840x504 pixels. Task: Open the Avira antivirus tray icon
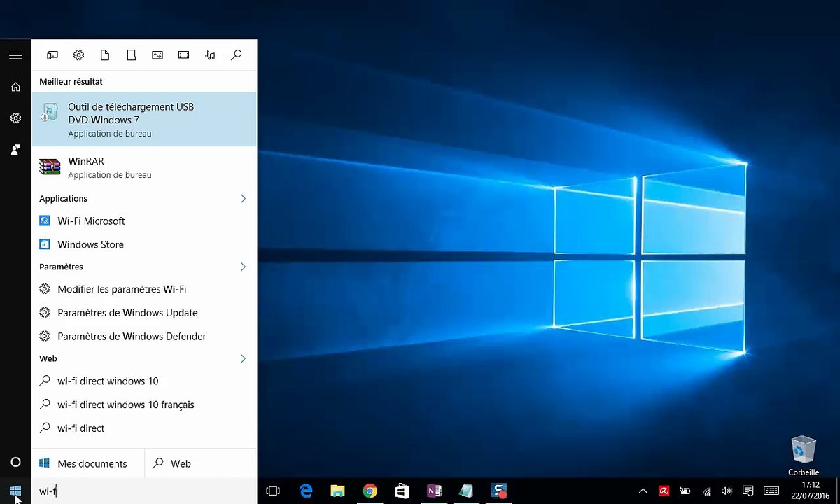pyautogui.click(x=664, y=491)
